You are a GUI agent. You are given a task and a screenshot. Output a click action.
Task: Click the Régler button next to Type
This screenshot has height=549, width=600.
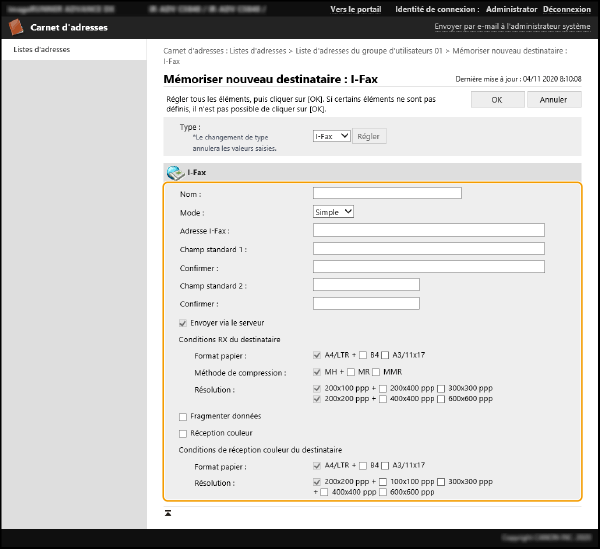[369, 136]
